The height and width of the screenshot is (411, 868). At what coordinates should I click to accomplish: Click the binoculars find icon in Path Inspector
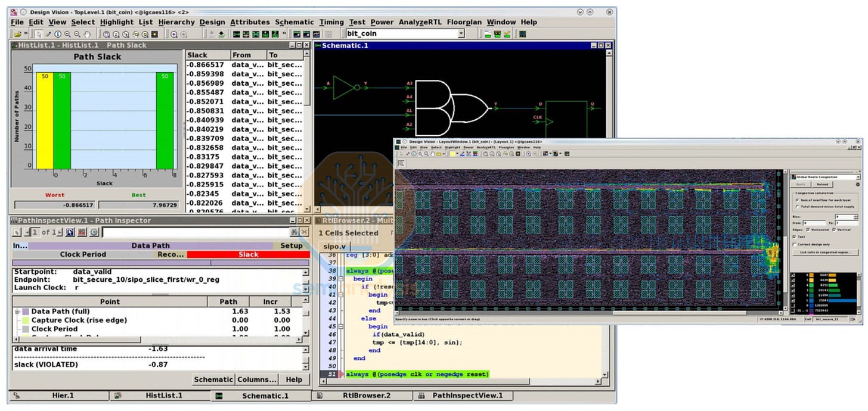coord(294,232)
